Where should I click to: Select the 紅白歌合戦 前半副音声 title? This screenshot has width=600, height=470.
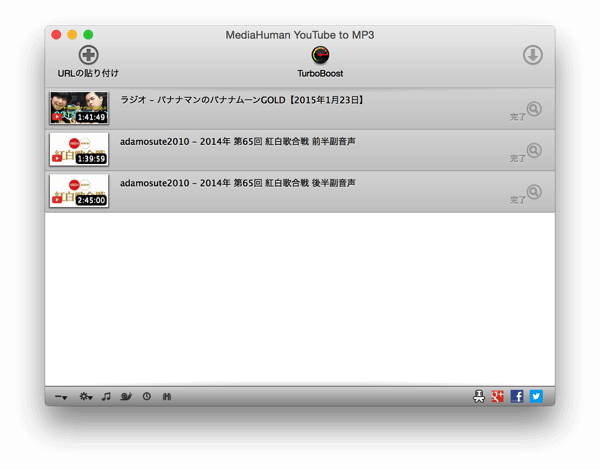pyautogui.click(x=238, y=142)
